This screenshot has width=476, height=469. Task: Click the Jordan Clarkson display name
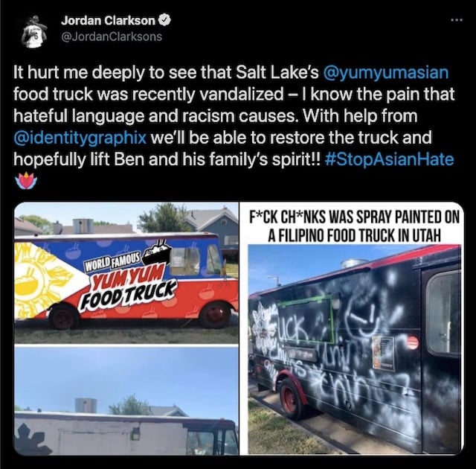(x=108, y=20)
